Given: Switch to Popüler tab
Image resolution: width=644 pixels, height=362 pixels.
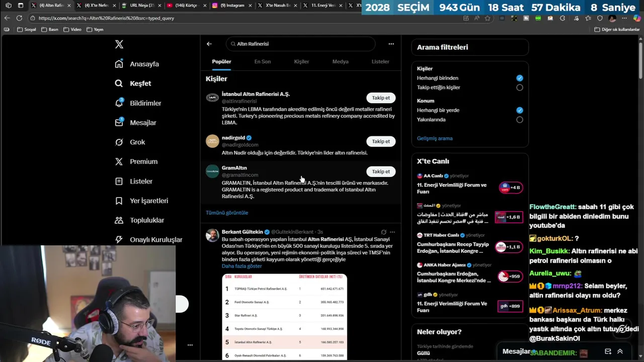Looking at the screenshot, I should pyautogui.click(x=221, y=61).
